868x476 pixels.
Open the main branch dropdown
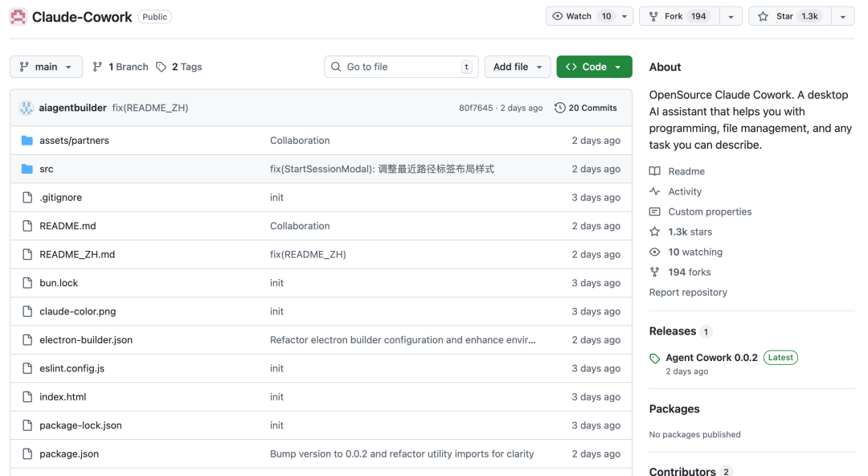pyautogui.click(x=46, y=67)
